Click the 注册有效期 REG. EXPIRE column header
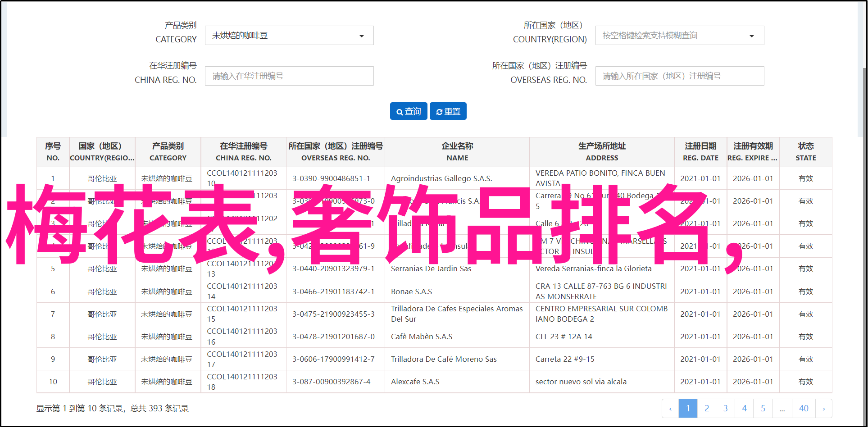 [753, 152]
